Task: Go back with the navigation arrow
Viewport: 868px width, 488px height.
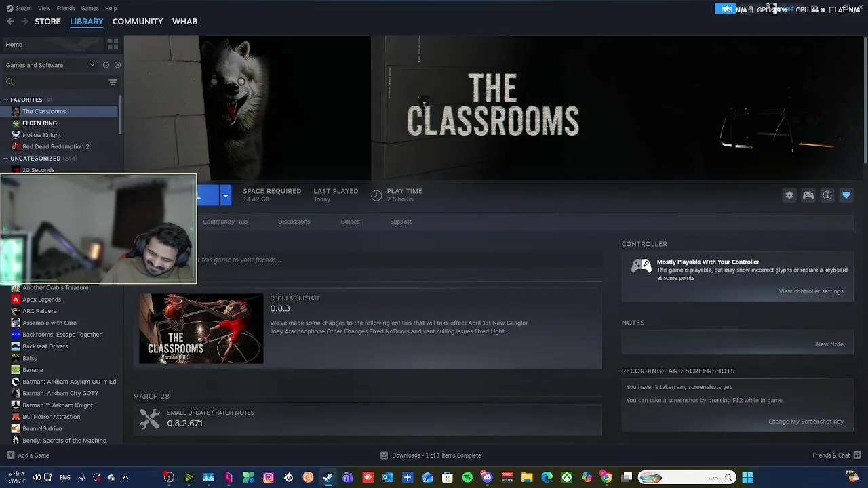Action: pos(10,22)
